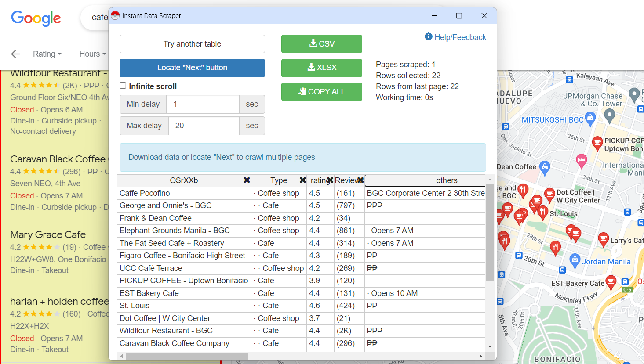
Task: Copy all scraped data
Action: (x=322, y=92)
